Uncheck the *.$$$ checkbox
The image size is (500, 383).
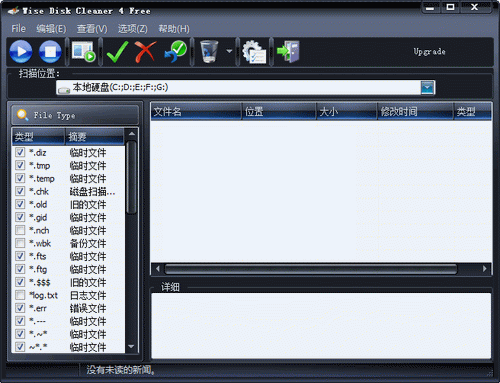pos(20,282)
